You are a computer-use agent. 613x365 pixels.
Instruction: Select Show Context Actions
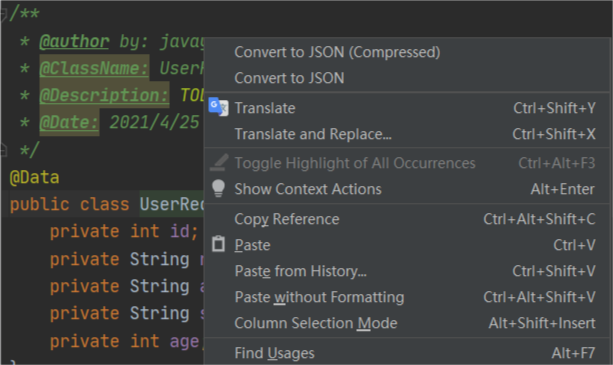point(407,189)
